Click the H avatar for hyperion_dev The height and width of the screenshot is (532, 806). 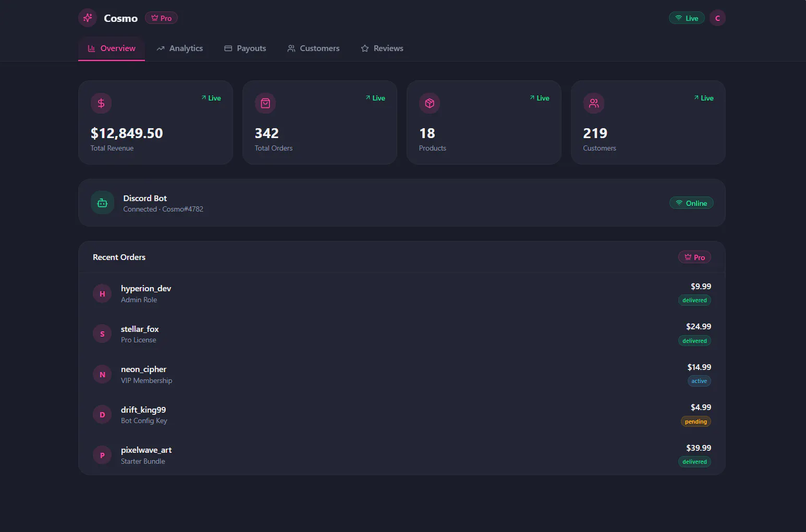(x=102, y=294)
